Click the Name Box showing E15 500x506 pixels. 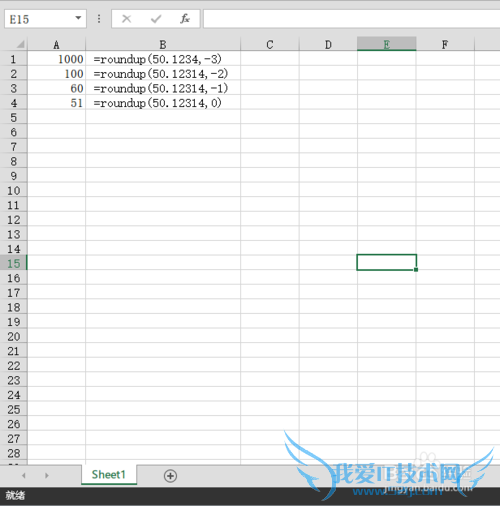pyautogui.click(x=45, y=19)
